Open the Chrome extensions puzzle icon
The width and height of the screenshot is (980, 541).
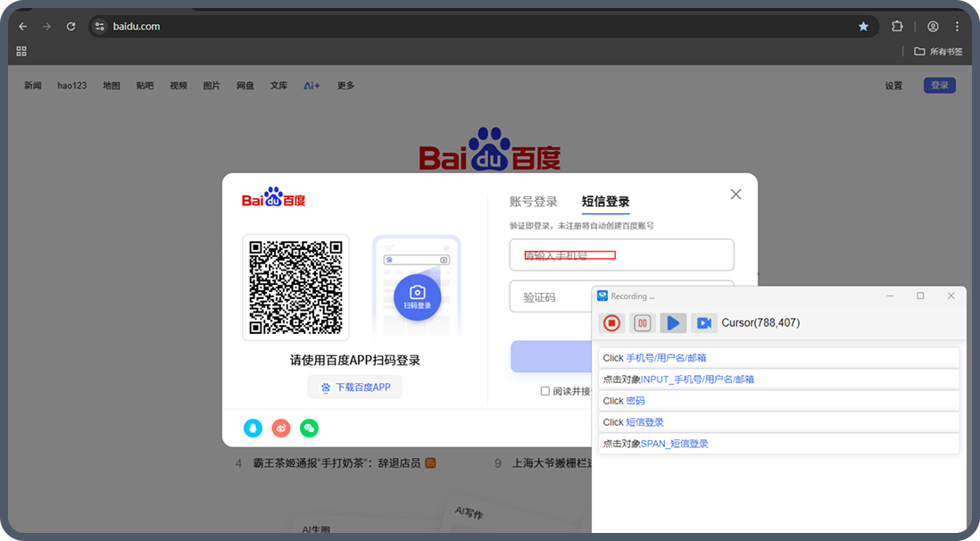click(898, 27)
